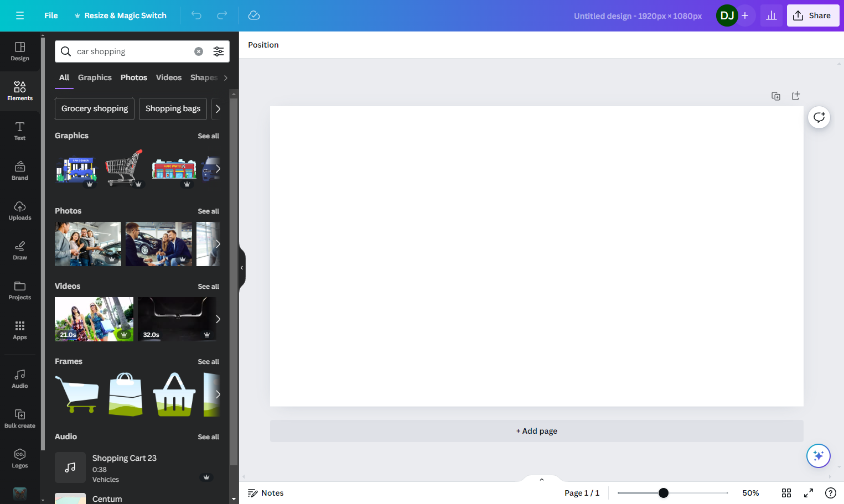Click See all next to Graphics

tap(209, 136)
